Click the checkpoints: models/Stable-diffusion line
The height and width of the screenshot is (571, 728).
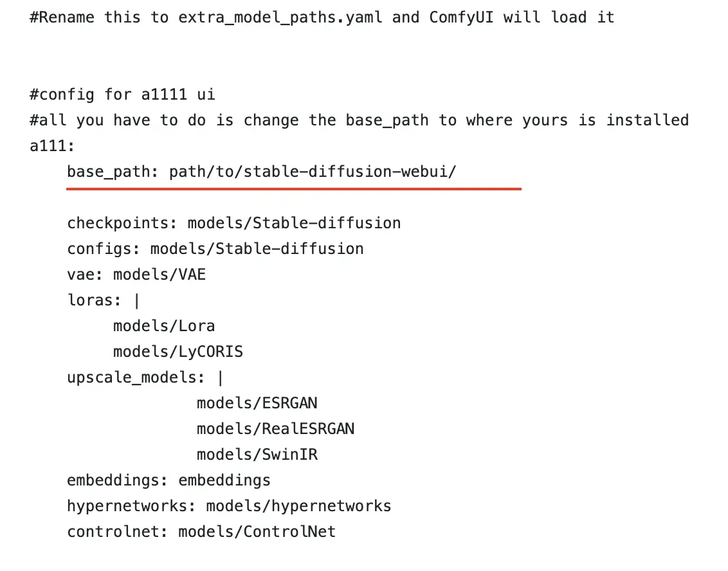coord(234,223)
